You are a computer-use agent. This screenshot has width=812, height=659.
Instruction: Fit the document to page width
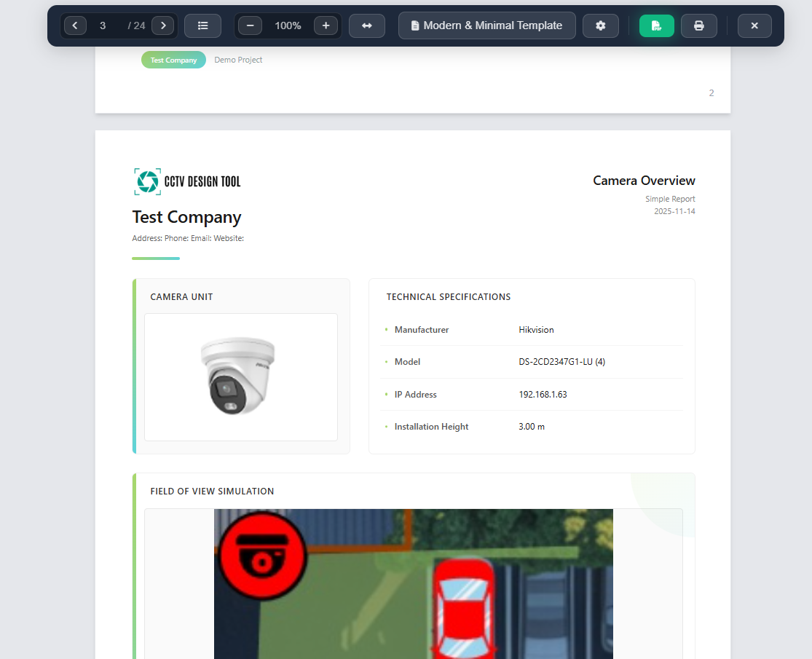367,25
